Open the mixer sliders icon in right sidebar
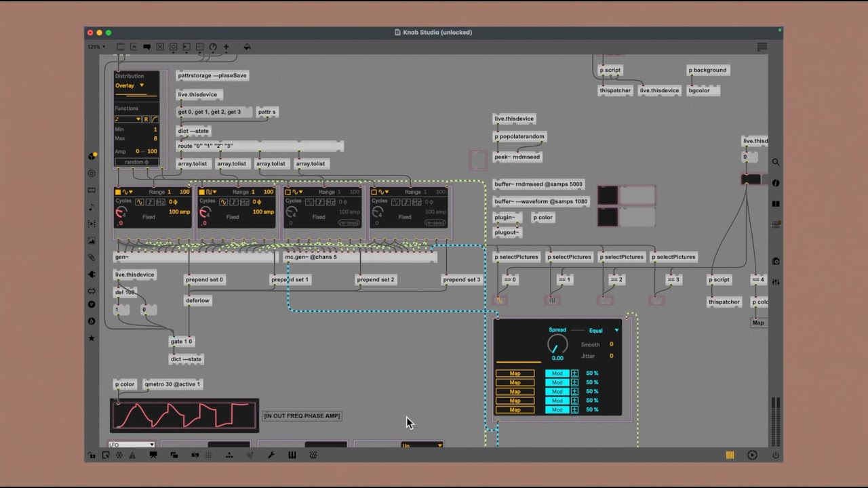Viewport: 868px width, 488px height. pyautogui.click(x=776, y=282)
